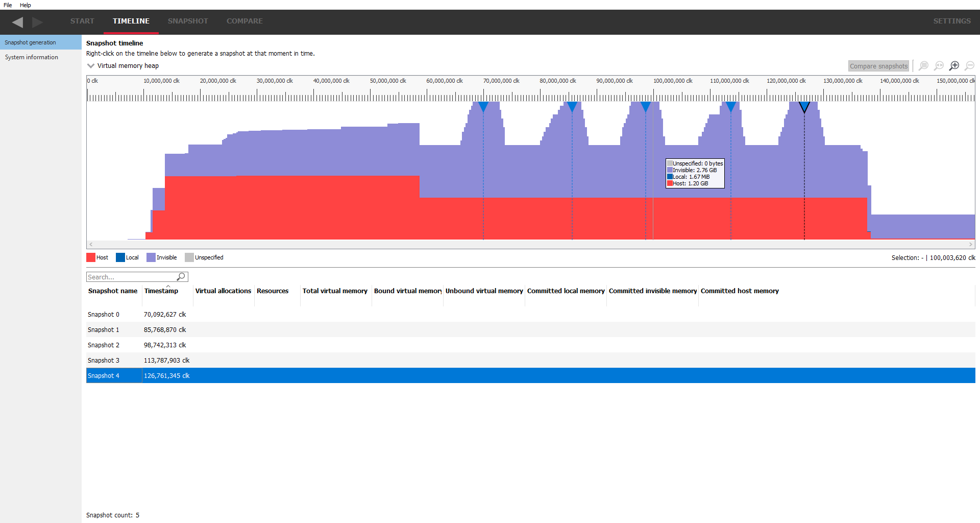Click the zoom to selection icon
This screenshot has height=523, width=980.
click(x=923, y=66)
